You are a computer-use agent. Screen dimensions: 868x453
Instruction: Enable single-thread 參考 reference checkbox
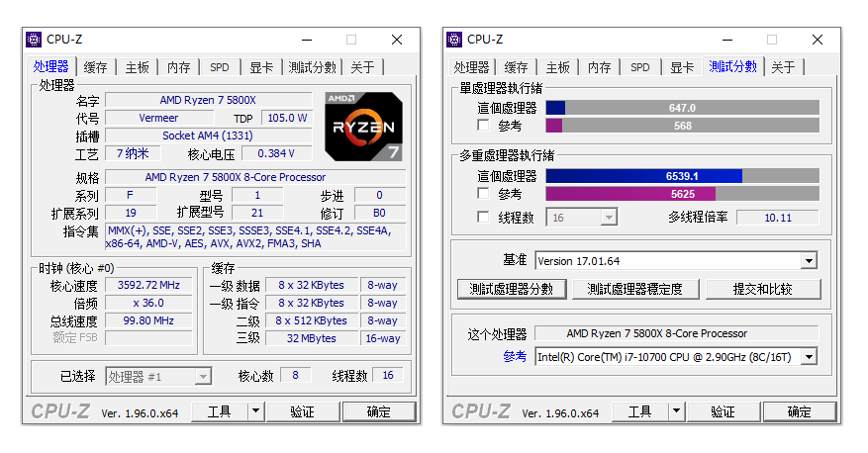click(x=483, y=126)
